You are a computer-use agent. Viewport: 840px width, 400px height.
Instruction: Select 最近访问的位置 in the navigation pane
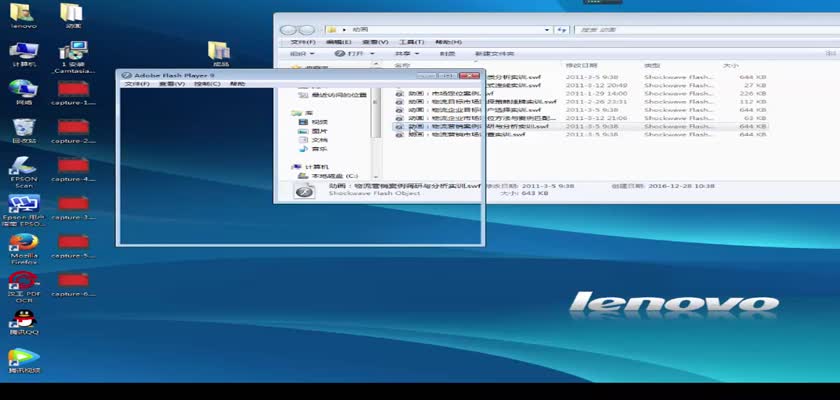333,95
